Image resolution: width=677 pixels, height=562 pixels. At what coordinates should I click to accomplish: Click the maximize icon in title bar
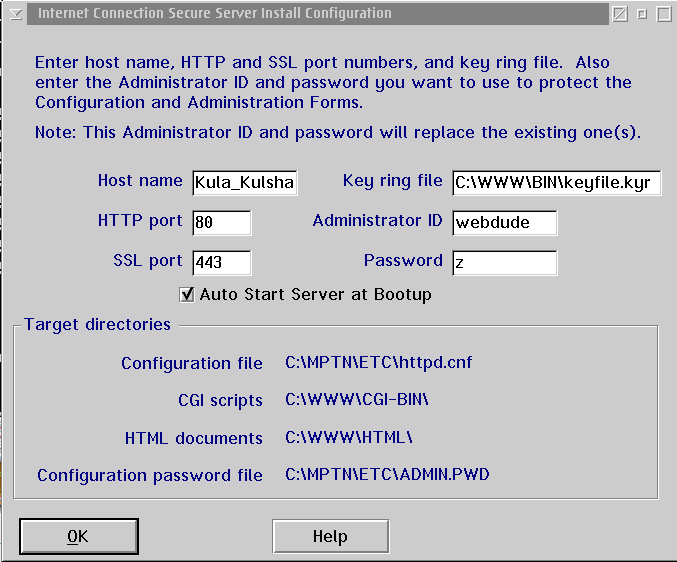[662, 14]
